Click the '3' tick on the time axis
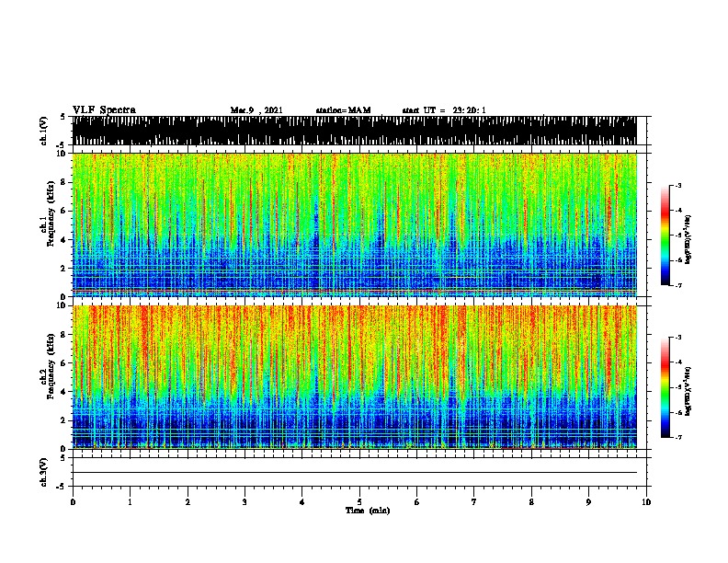 pos(245,502)
